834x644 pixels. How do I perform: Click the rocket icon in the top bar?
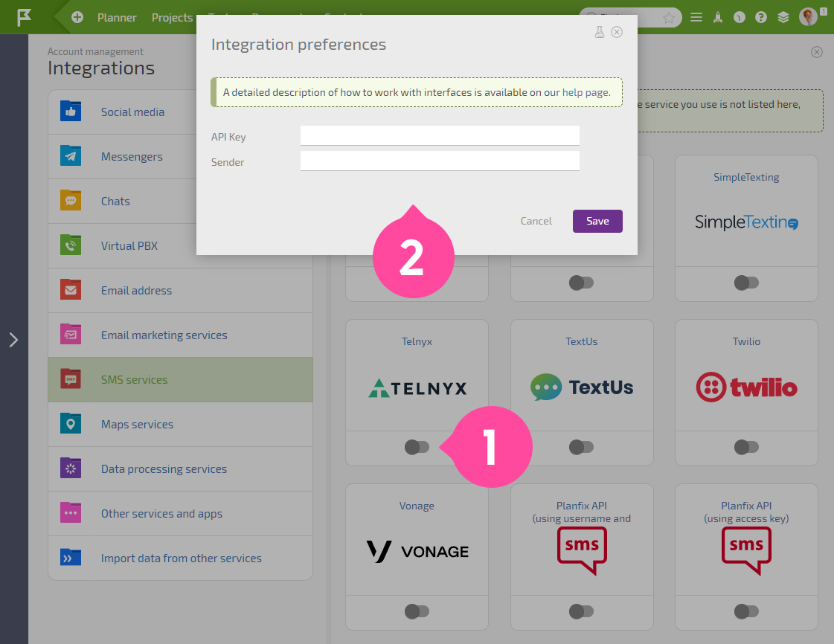[x=718, y=18]
